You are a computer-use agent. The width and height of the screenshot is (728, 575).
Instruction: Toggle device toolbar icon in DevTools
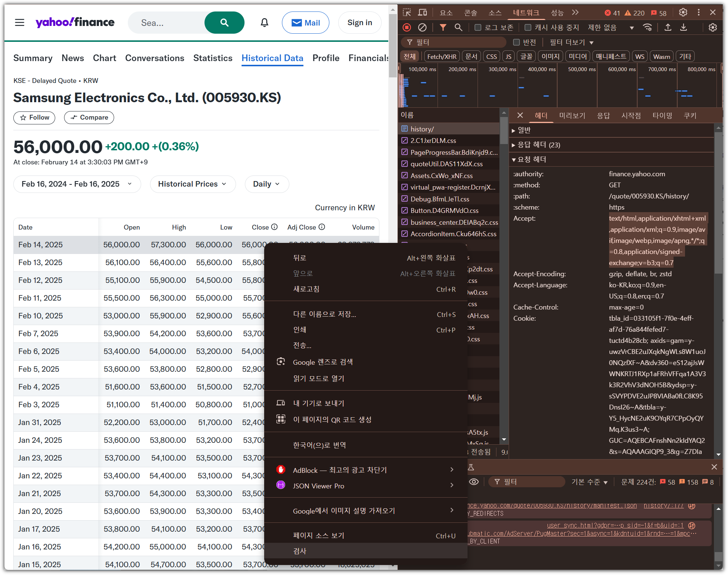422,13
